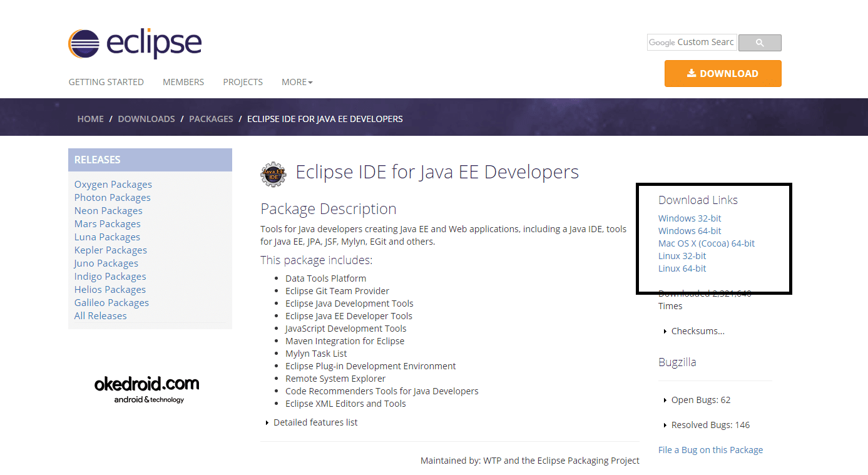
Task: Click the 'Download Links' heading
Action: (698, 200)
